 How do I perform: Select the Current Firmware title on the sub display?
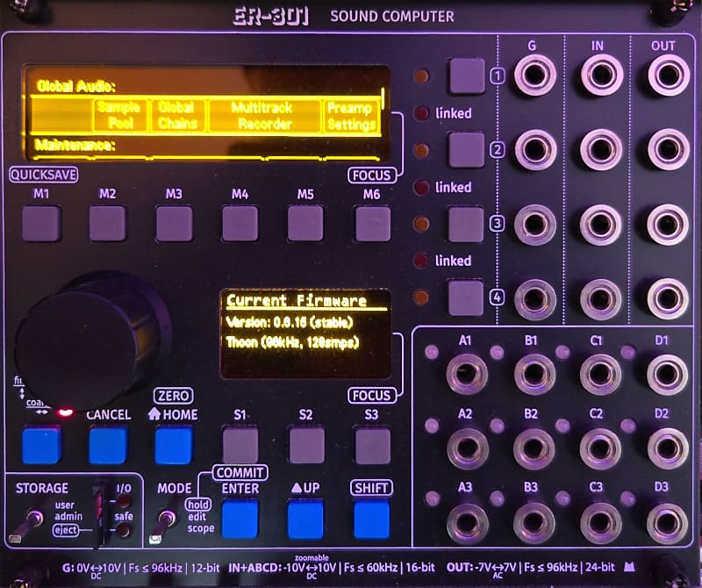click(x=297, y=300)
